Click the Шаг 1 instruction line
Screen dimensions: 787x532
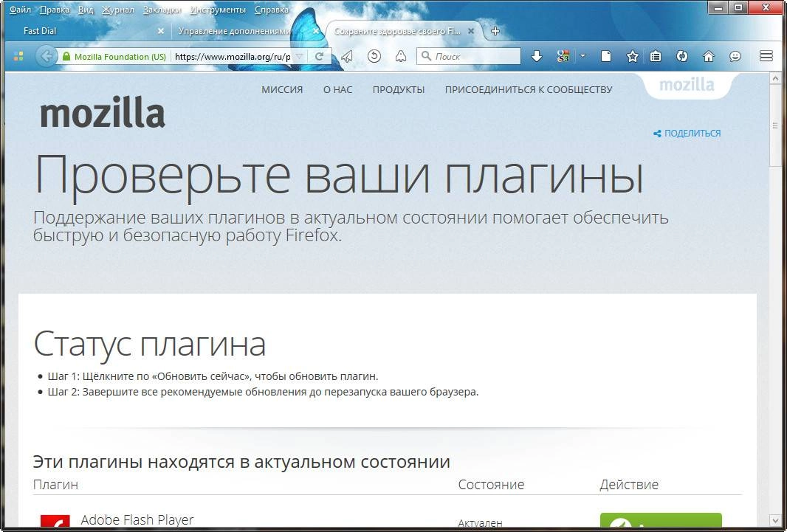pyautogui.click(x=213, y=376)
